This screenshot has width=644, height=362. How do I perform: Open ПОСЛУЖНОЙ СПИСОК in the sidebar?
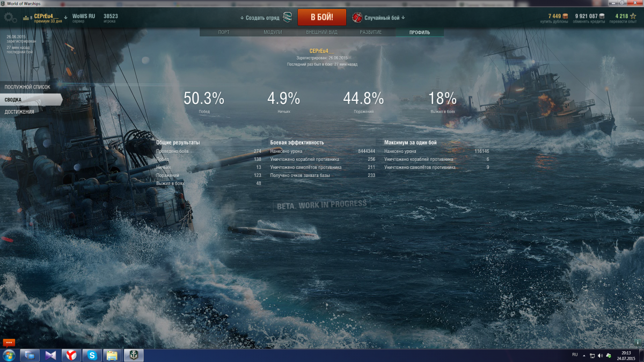tap(27, 87)
